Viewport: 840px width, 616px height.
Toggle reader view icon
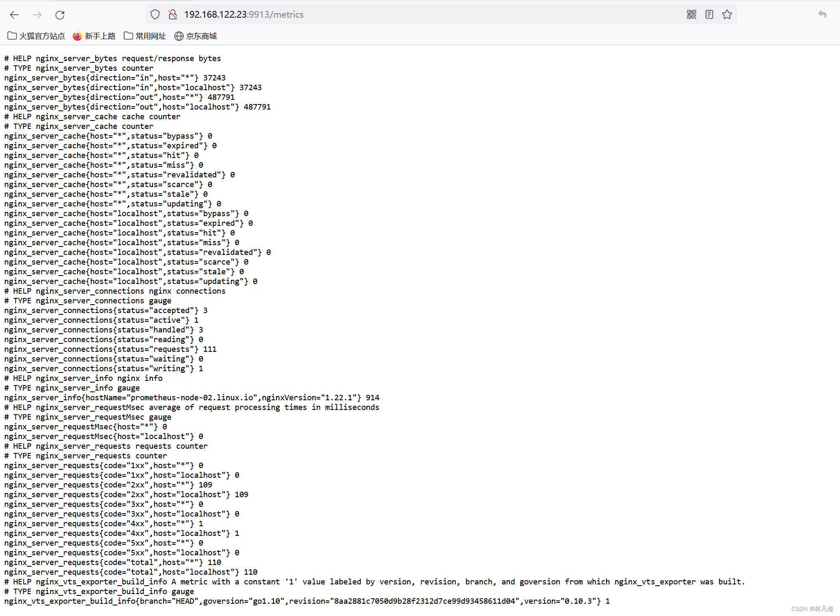(x=709, y=15)
